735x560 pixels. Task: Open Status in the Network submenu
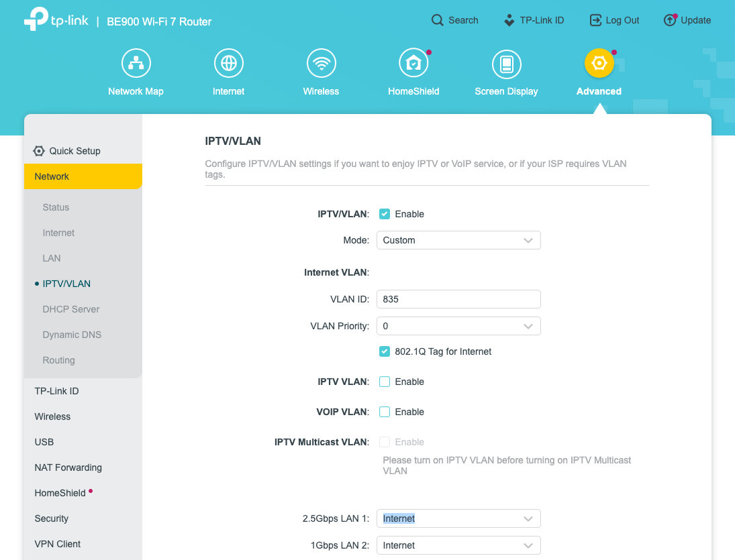(x=56, y=207)
